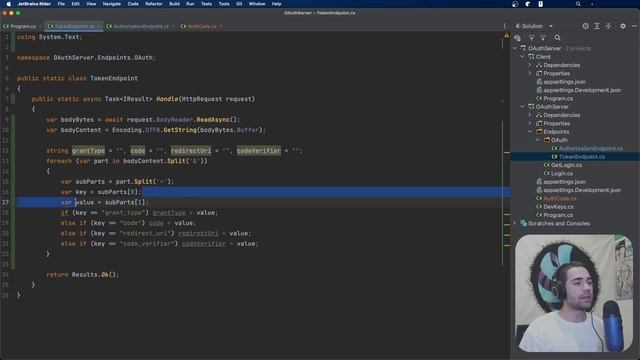The height and width of the screenshot is (360, 640).
Task: Expand Dependencies under Client project
Action: coord(530,65)
